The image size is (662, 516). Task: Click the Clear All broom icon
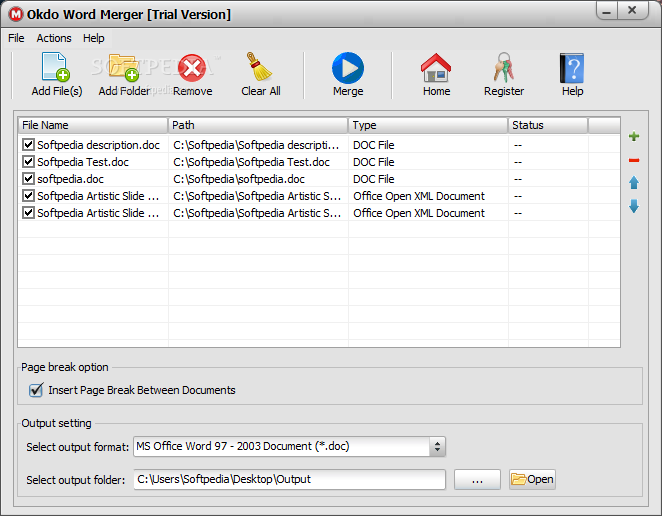pos(259,67)
